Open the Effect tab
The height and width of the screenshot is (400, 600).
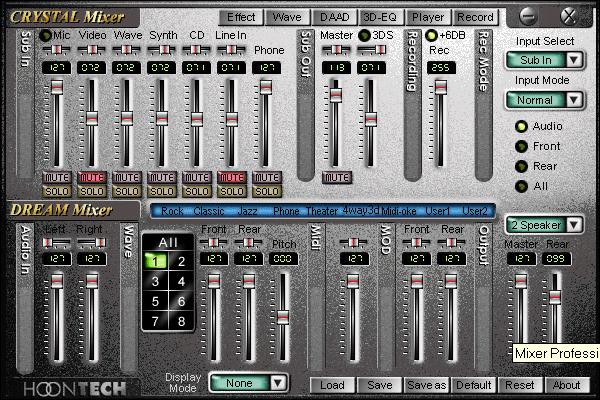(241, 17)
